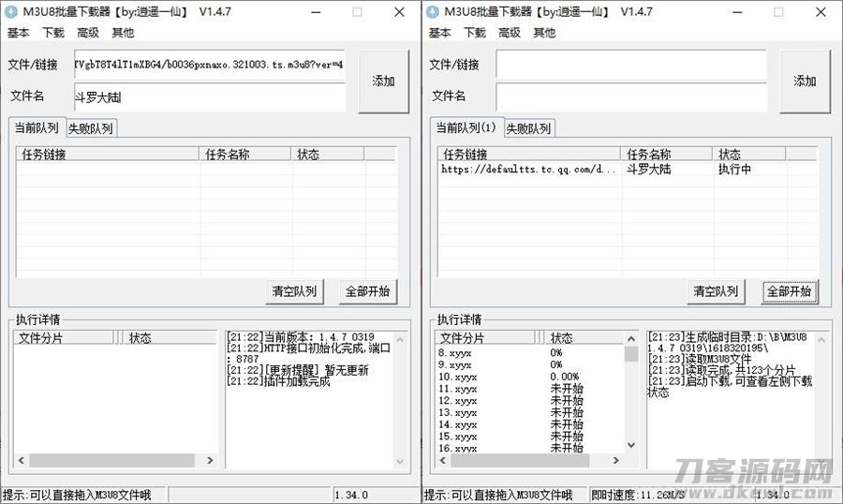Screen dimensions: 843x504
Task: Open 高级 menu in right window
Action: [510, 33]
